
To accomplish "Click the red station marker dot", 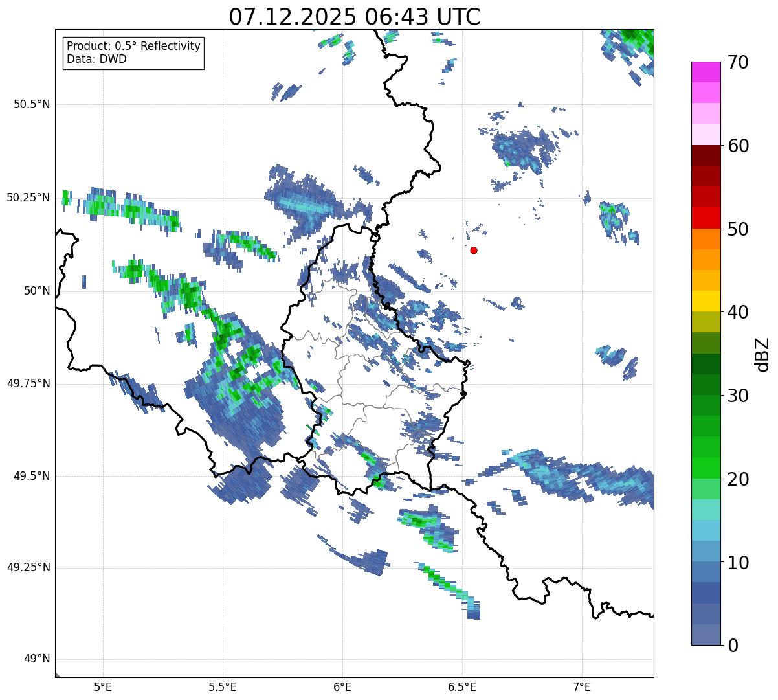I will pos(474,250).
